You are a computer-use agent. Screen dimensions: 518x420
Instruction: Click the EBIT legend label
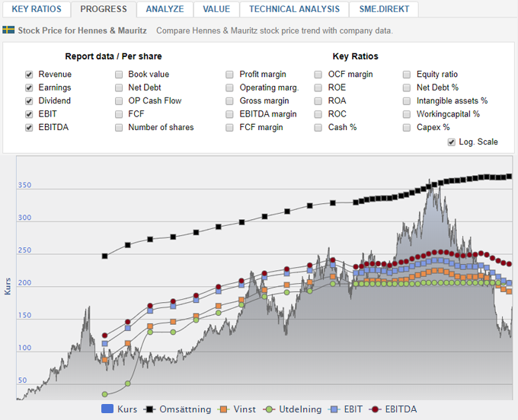click(353, 409)
